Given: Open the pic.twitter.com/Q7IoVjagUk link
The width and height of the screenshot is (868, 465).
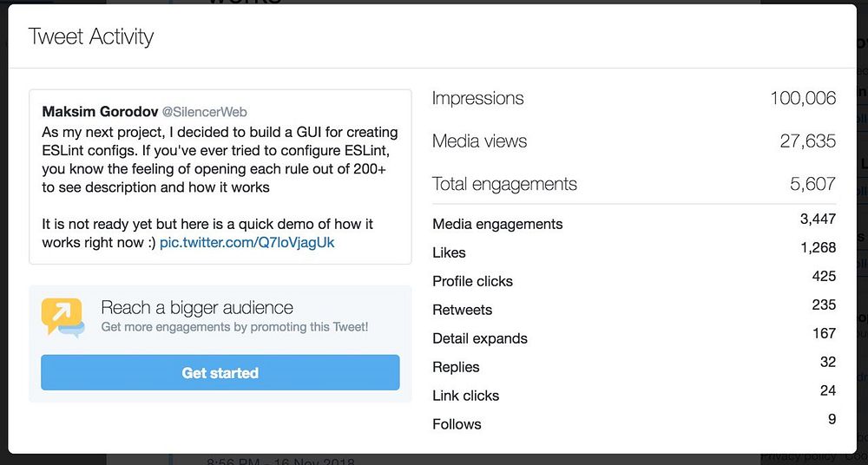Looking at the screenshot, I should click(247, 242).
